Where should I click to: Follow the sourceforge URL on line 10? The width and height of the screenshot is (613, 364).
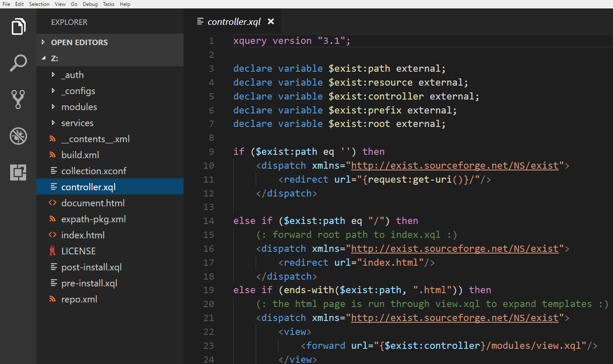[x=455, y=165]
